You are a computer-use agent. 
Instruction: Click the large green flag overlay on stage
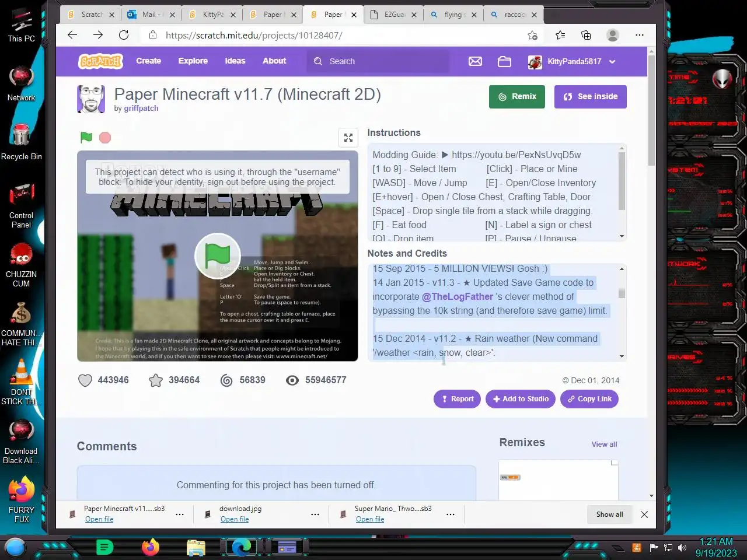pyautogui.click(x=218, y=256)
